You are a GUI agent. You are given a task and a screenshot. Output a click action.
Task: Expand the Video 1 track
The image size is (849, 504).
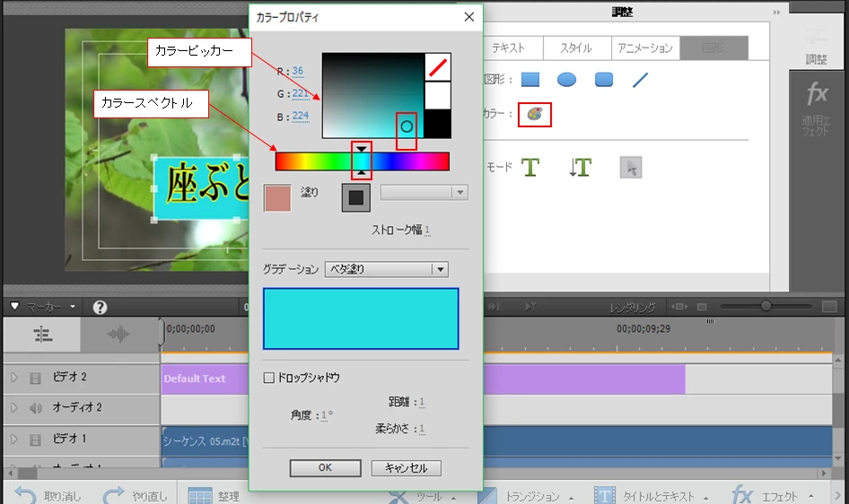14,439
